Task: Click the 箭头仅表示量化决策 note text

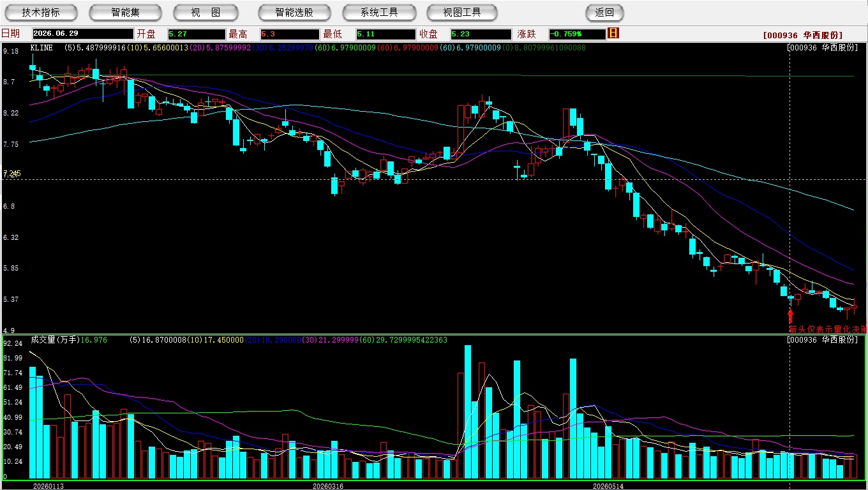Action: point(827,329)
